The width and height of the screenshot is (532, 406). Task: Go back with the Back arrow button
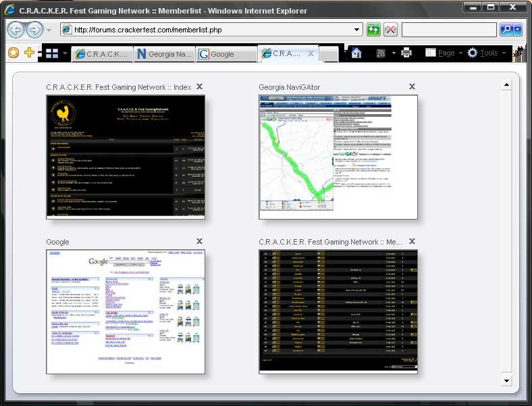(16, 30)
